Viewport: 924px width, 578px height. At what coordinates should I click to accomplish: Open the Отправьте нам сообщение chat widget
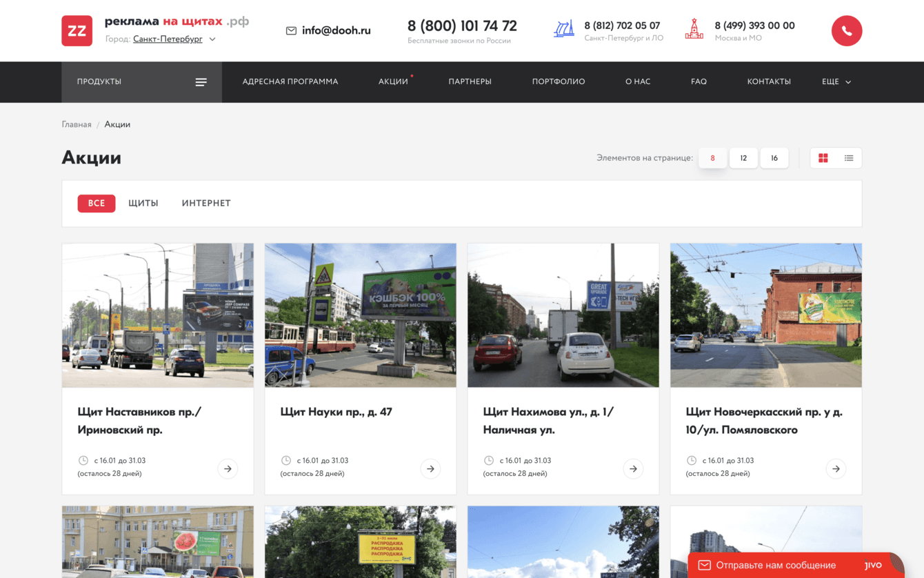click(x=796, y=565)
